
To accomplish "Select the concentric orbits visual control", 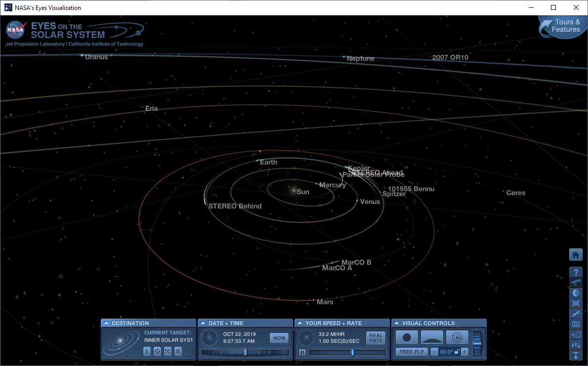I will pyautogui.click(x=457, y=337).
